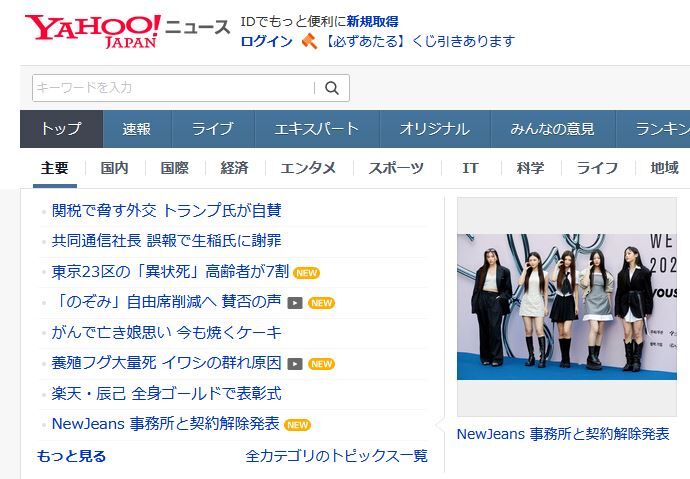Viewport: 690px width, 479px height.
Task: Open headline NewJeans 事務所と契約解除発表 in list
Action: (x=165, y=424)
